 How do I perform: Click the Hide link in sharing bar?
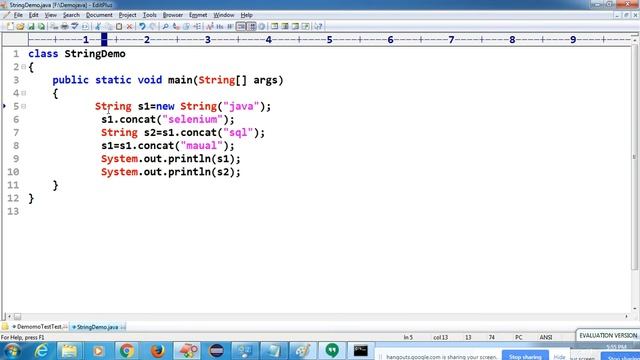(x=559, y=357)
